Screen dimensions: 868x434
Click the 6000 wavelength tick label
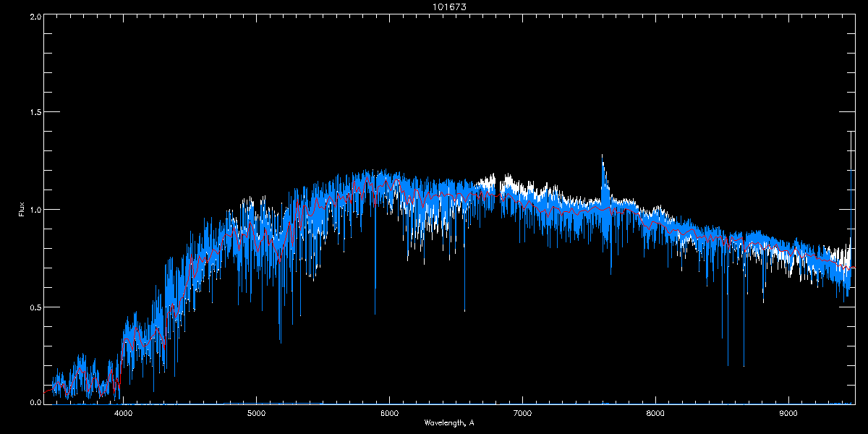(x=389, y=413)
